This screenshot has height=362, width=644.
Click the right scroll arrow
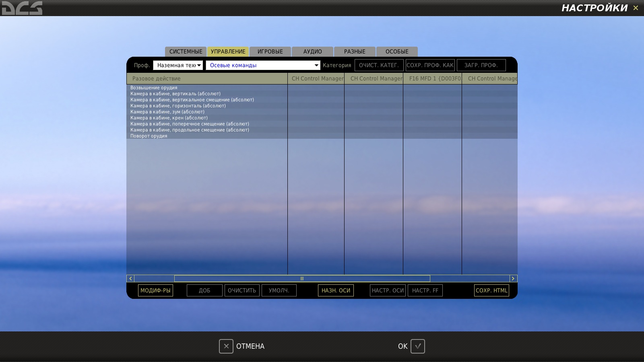(513, 278)
